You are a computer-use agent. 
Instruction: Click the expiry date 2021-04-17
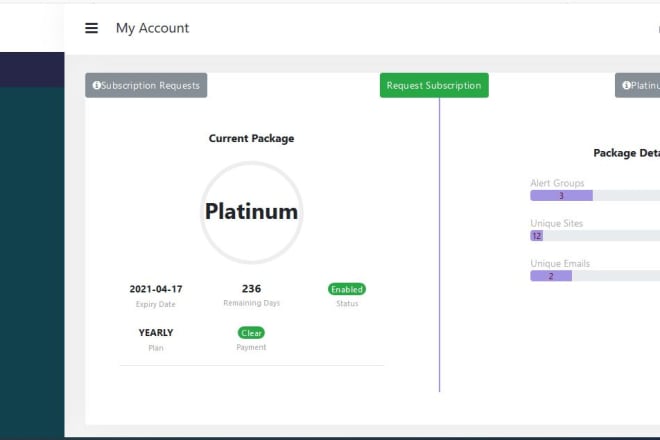(156, 289)
